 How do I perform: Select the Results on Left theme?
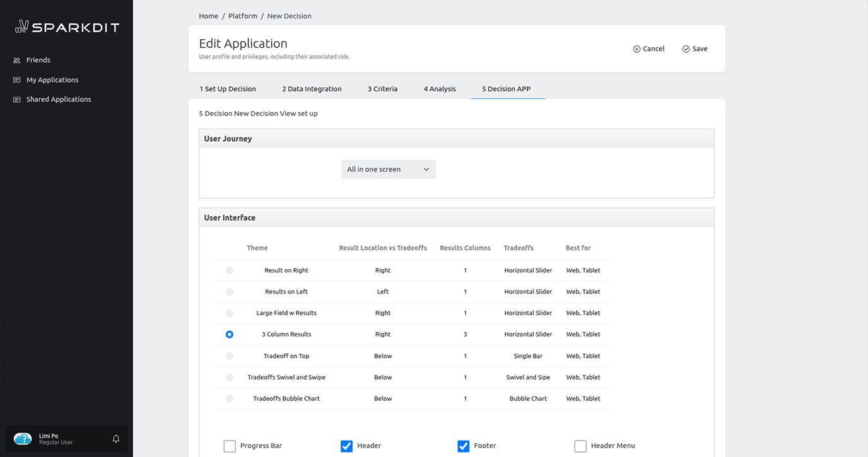(x=229, y=291)
